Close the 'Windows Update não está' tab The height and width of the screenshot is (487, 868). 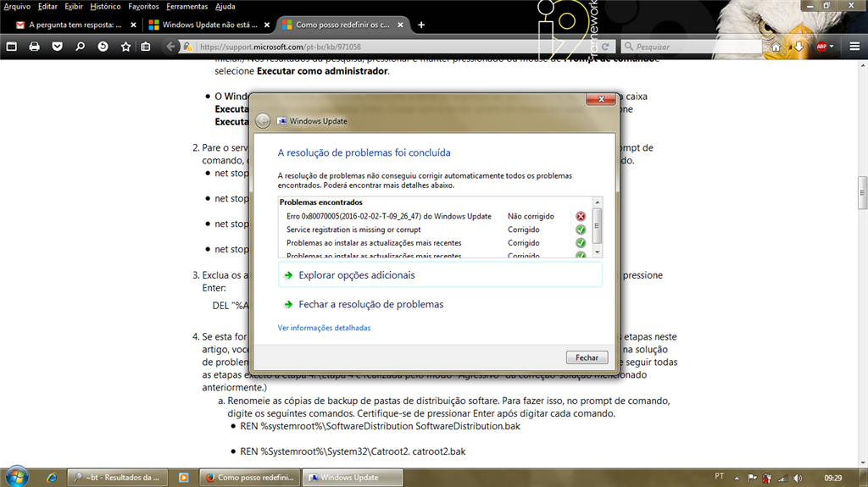coord(267,25)
